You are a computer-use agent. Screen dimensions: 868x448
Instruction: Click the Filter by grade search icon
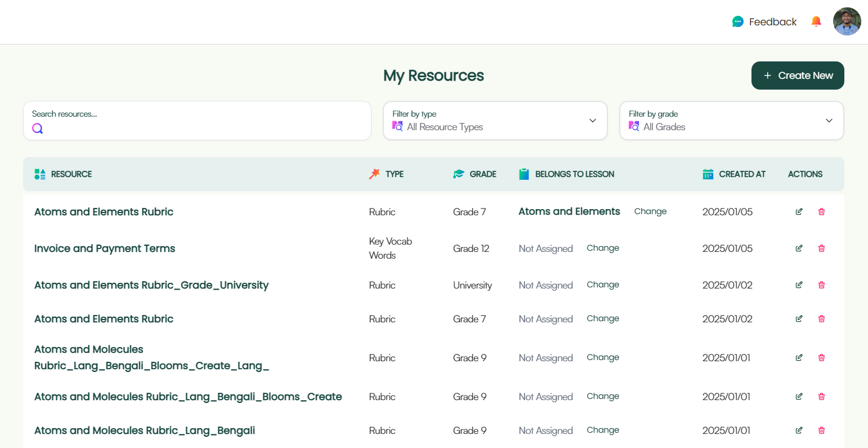634,126
